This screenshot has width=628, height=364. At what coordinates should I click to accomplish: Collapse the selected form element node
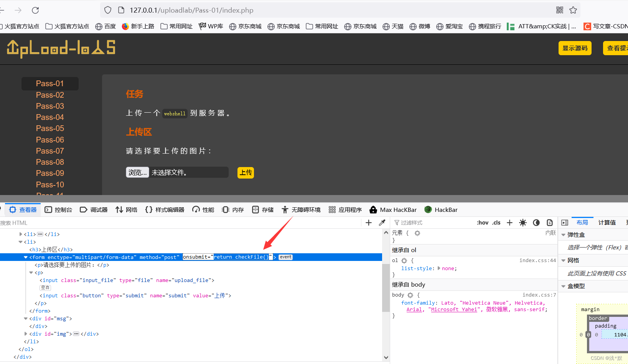click(26, 257)
